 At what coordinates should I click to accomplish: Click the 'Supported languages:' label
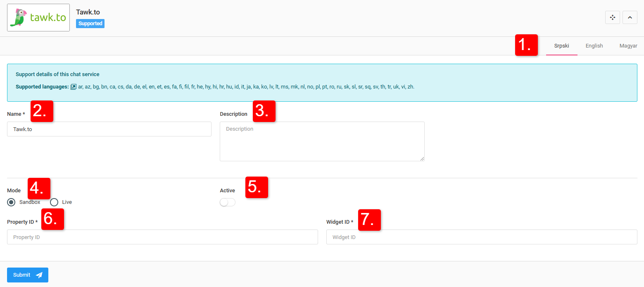pyautogui.click(x=42, y=87)
